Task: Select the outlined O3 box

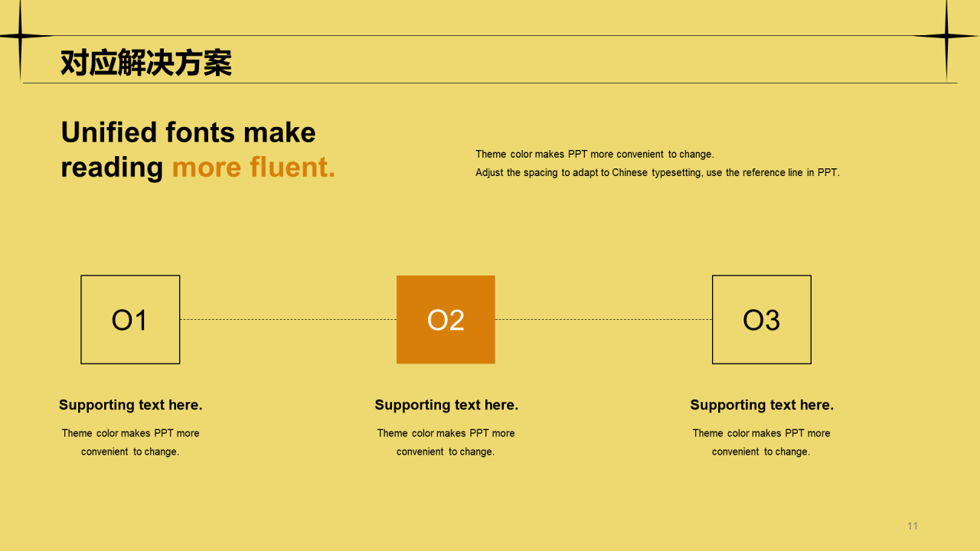Action: coord(762,319)
